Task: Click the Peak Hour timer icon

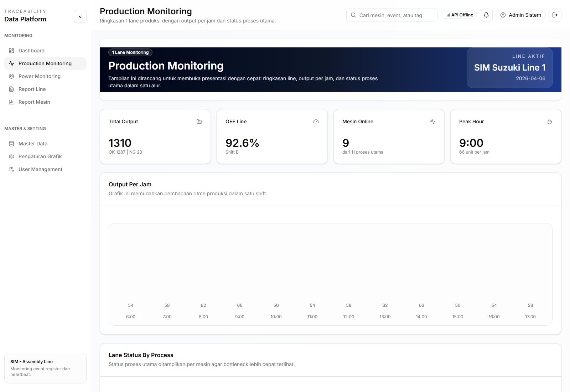Action: tap(550, 122)
